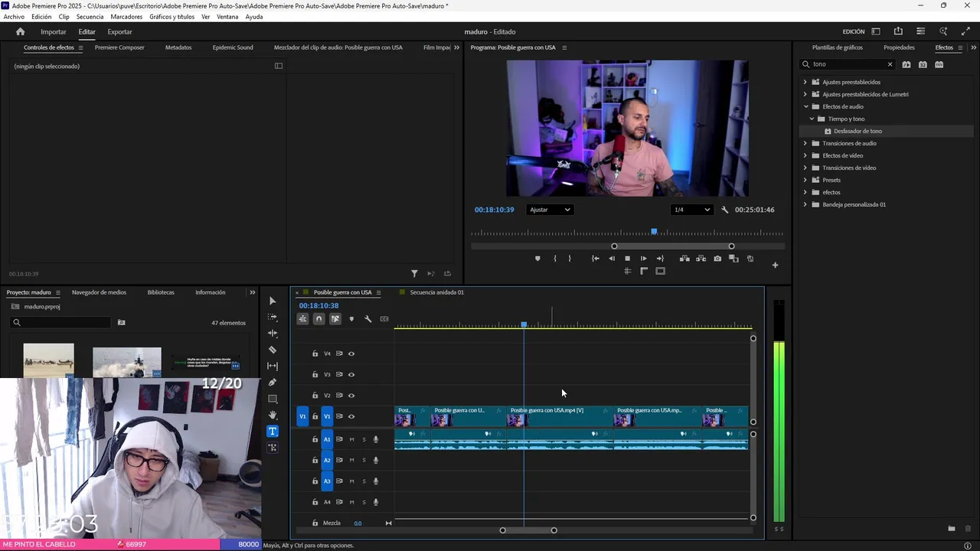Image resolution: width=980 pixels, height=551 pixels.
Task: Open playback resolution 1/4 dropdown
Action: [x=692, y=210]
